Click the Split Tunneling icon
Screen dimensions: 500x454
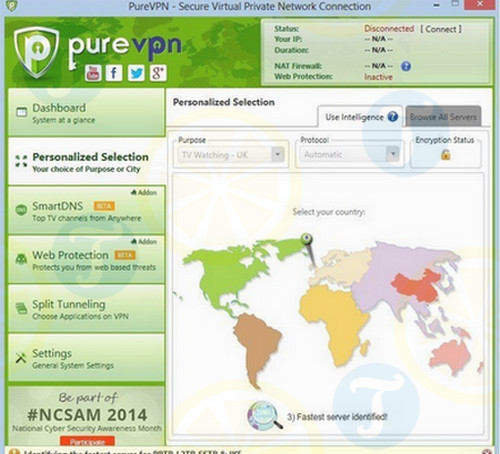coord(22,308)
